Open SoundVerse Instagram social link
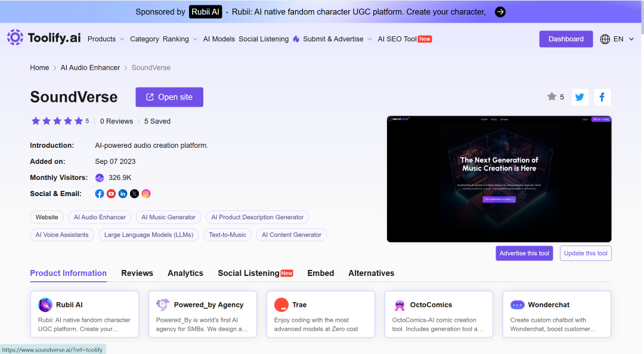This screenshot has width=644, height=354. tap(146, 194)
